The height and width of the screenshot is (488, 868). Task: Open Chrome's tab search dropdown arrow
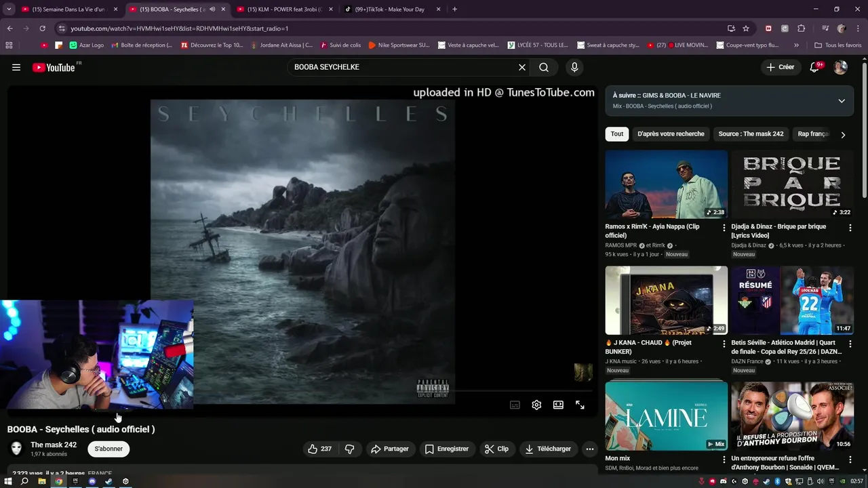(9, 9)
